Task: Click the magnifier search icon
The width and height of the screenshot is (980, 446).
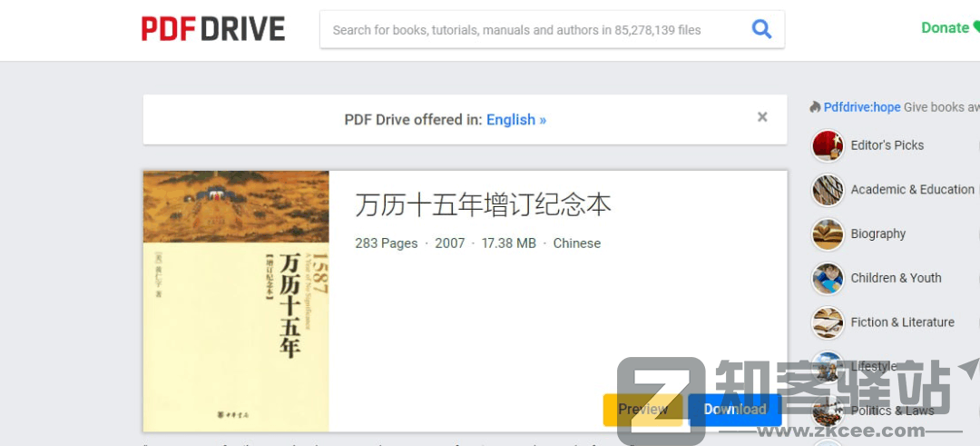Action: coord(761,29)
